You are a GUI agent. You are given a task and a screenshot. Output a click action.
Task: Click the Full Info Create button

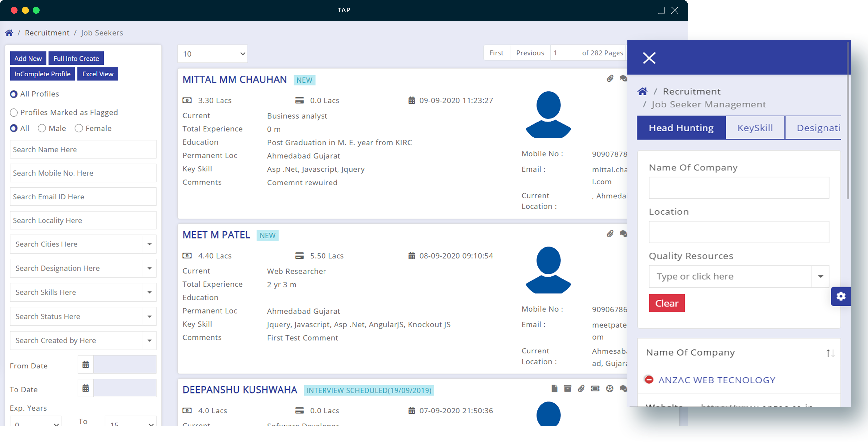click(x=76, y=58)
